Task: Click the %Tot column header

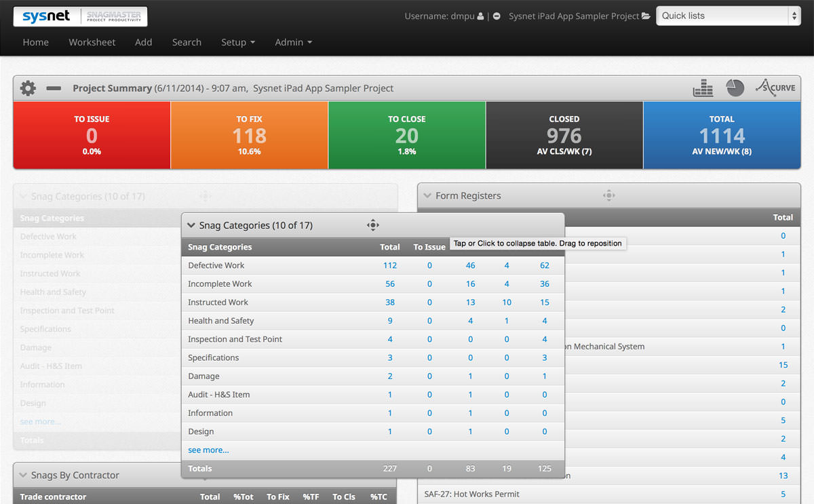Action: (244, 497)
